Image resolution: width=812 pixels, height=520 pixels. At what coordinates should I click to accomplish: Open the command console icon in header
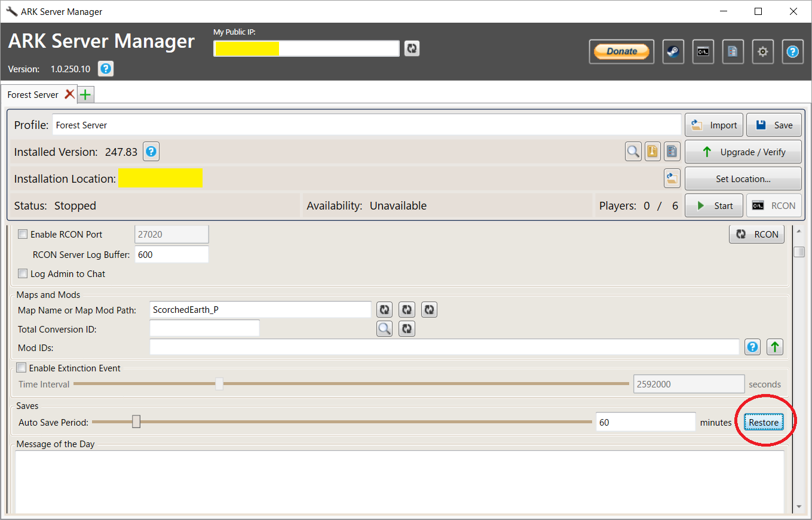703,52
